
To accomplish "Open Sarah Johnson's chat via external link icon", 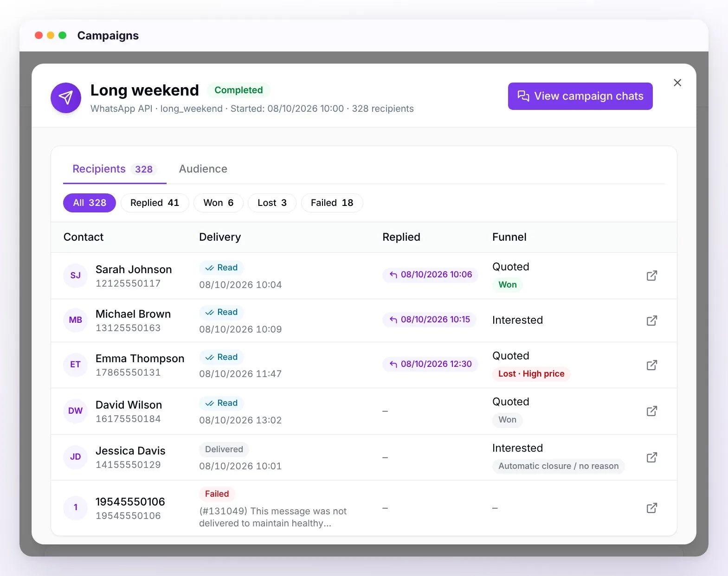I will point(651,275).
